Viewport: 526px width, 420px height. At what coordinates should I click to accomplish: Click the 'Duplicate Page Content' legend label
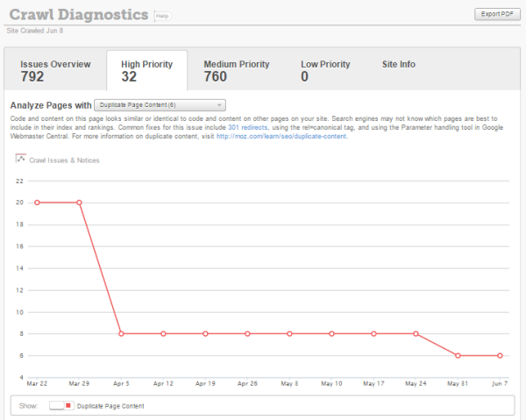110,406
